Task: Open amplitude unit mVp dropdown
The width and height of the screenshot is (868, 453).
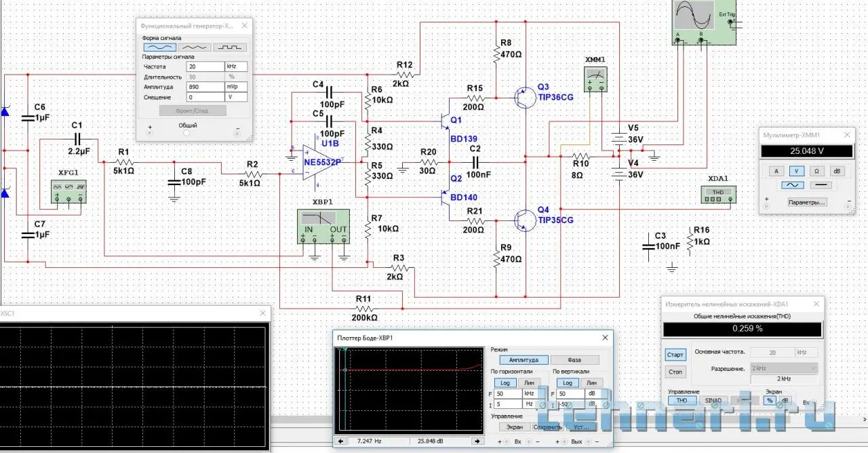Action: pos(236,87)
